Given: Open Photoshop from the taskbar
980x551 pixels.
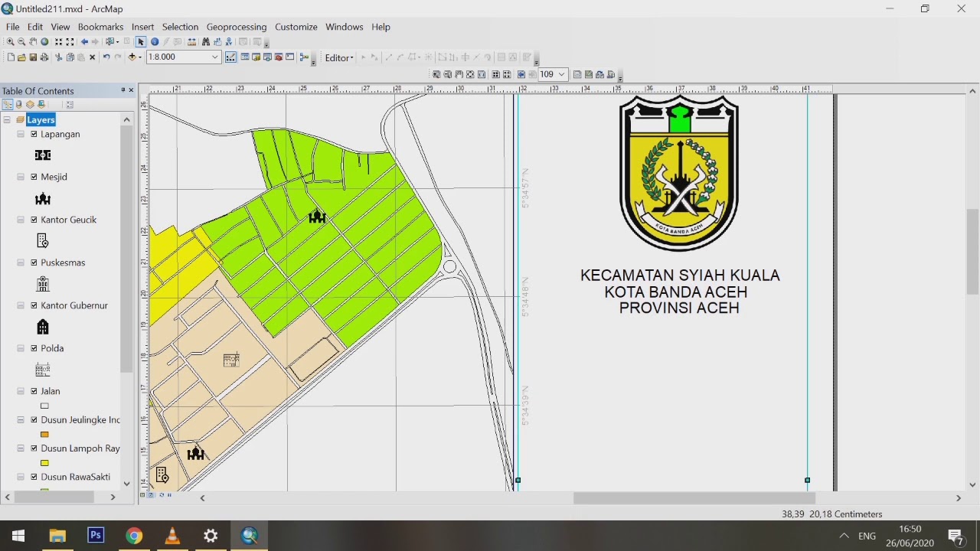Looking at the screenshot, I should [x=96, y=536].
